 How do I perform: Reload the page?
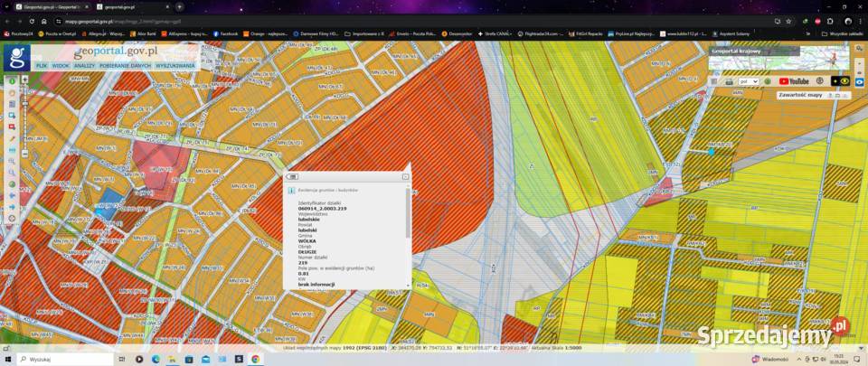32,21
